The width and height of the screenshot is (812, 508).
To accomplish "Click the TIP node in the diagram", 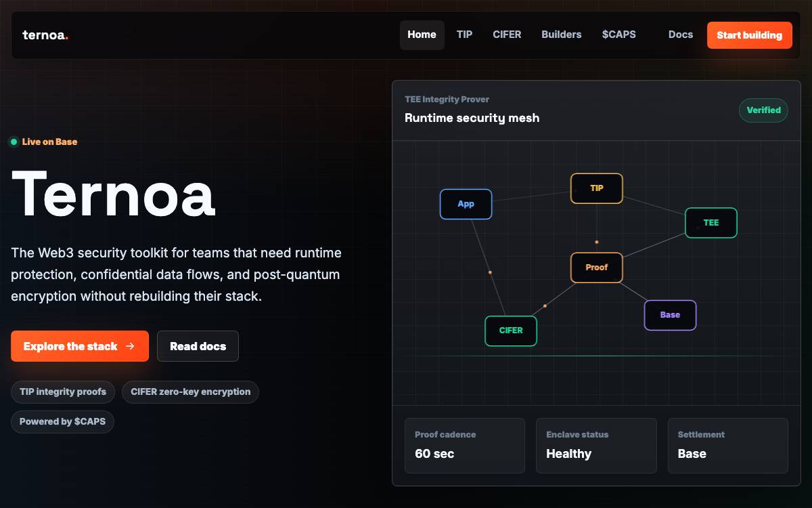I will [597, 188].
